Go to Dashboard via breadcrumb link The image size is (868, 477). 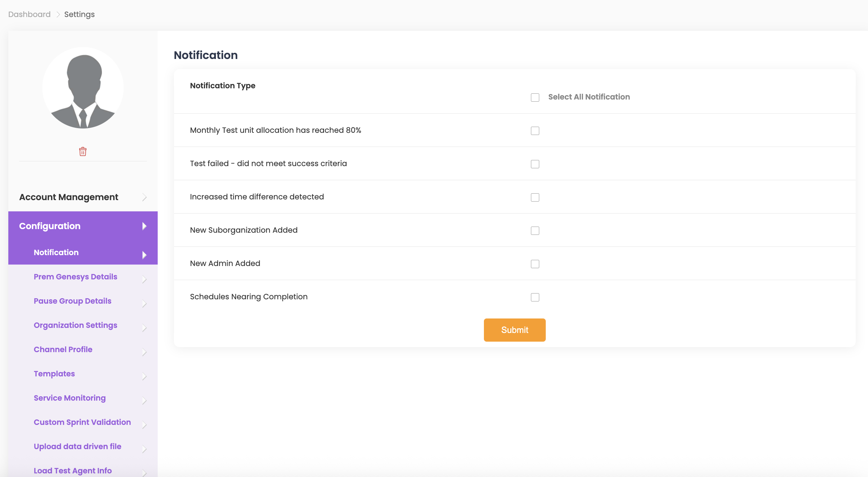pyautogui.click(x=29, y=14)
